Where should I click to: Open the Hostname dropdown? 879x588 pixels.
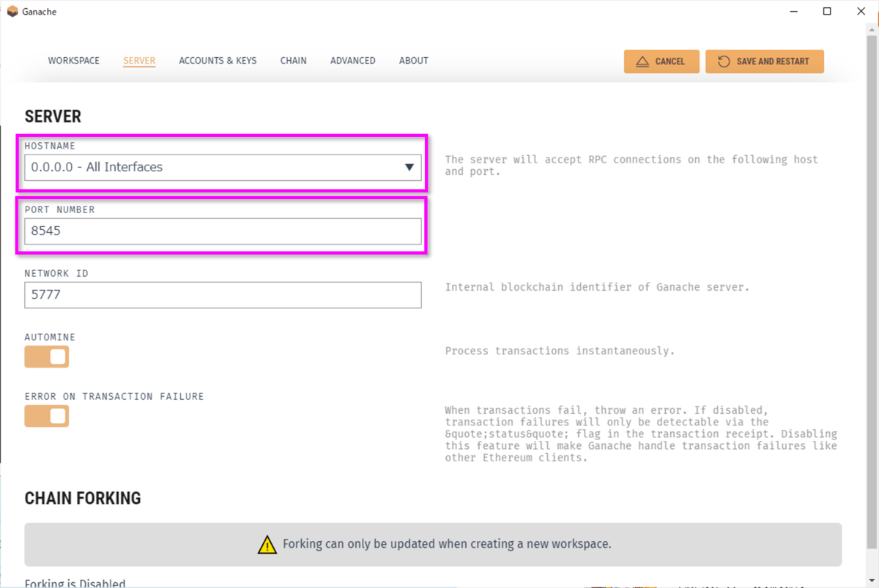tap(223, 167)
